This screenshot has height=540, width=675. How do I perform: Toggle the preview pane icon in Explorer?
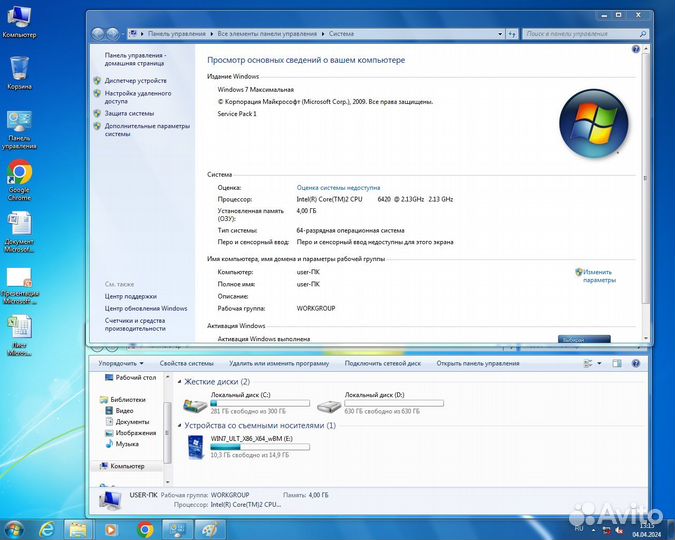616,363
